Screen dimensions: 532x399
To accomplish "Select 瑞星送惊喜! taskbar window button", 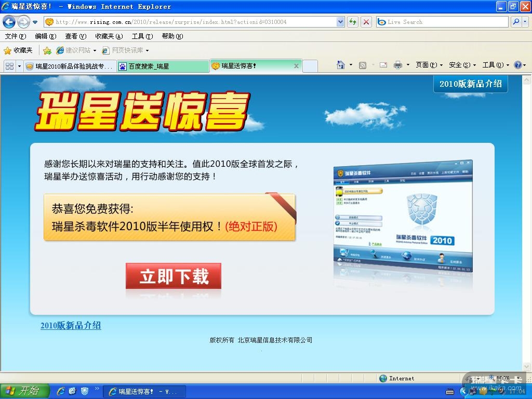I will (144, 392).
